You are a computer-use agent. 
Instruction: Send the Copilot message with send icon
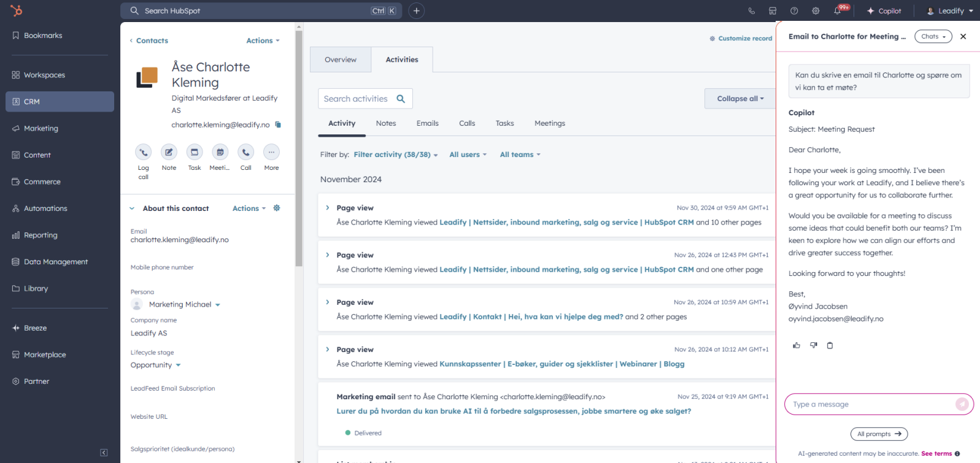[x=962, y=404]
